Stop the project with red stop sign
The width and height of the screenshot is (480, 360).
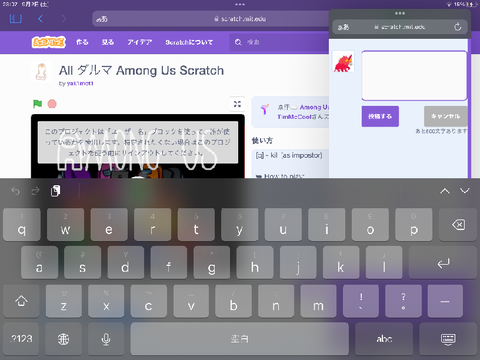point(52,104)
